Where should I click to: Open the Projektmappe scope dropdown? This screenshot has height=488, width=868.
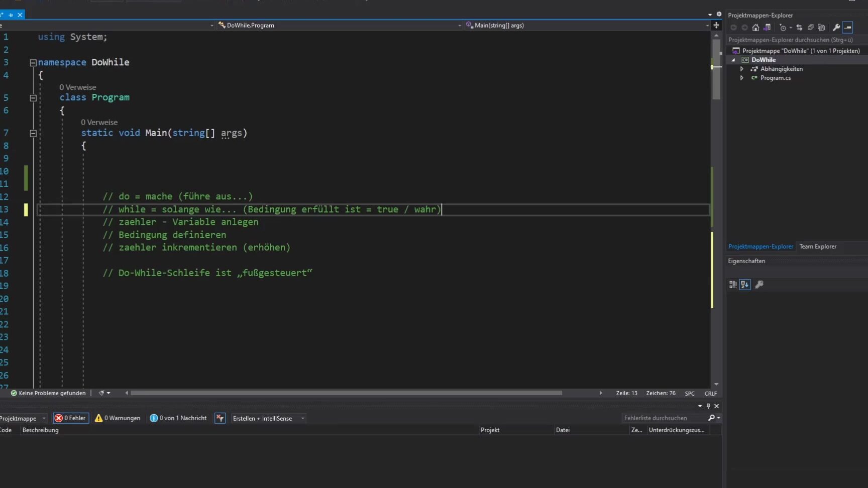click(x=24, y=419)
